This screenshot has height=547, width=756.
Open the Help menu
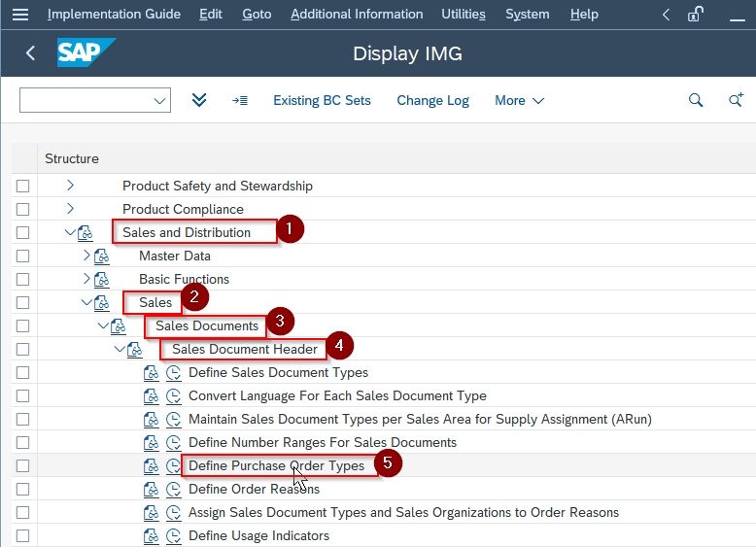(584, 14)
